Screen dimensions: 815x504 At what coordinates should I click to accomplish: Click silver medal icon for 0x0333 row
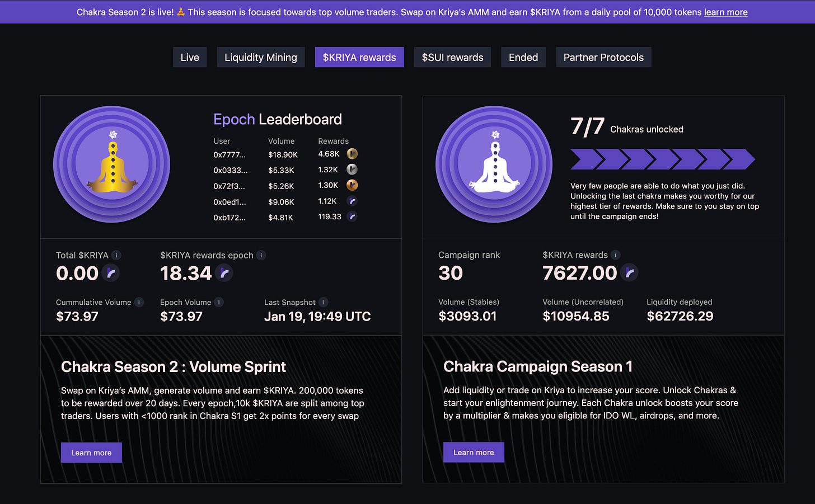[x=352, y=169]
